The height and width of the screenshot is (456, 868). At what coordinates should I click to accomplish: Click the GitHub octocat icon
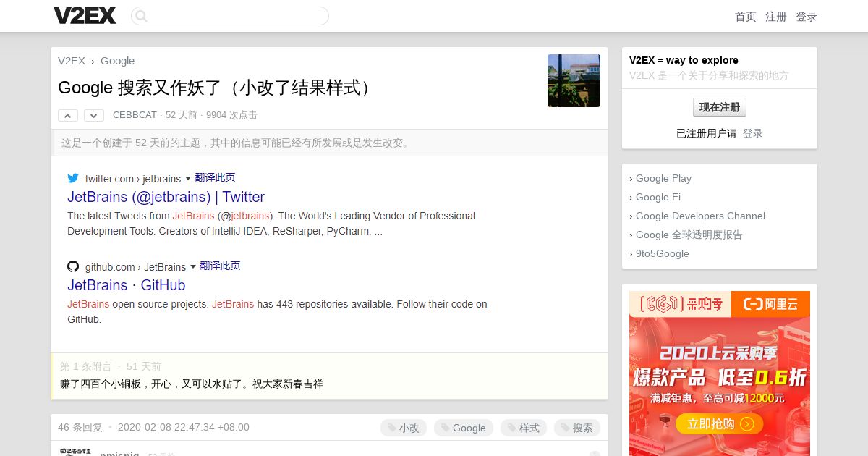coord(73,266)
